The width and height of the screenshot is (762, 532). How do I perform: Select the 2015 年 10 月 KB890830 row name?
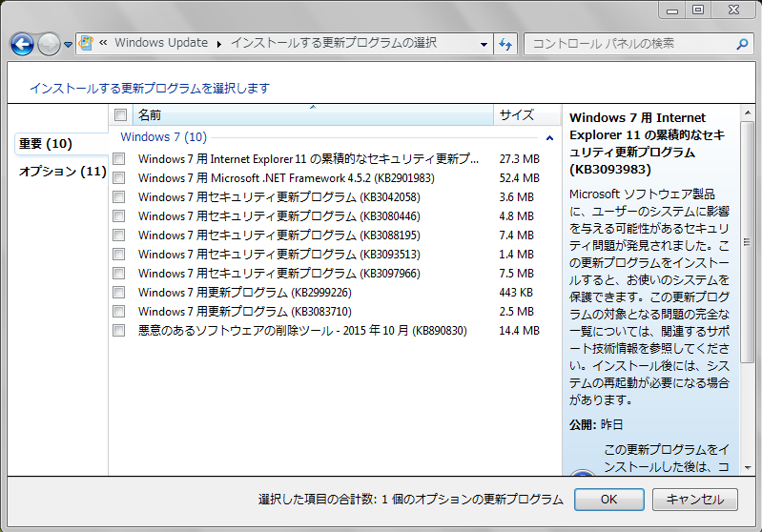[x=302, y=331]
